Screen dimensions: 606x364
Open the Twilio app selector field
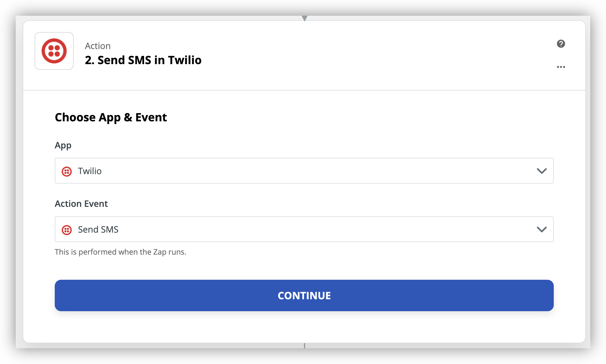[x=304, y=171]
